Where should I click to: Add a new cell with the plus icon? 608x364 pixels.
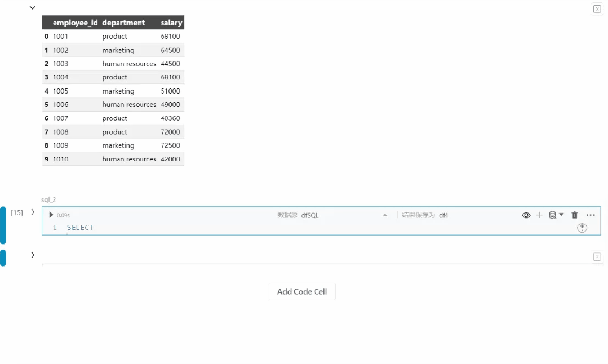point(539,215)
